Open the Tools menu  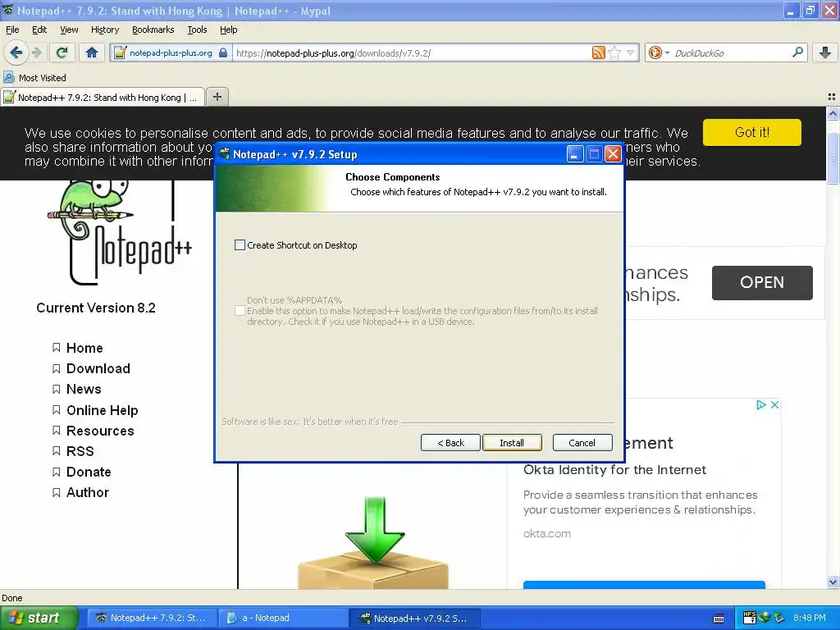tap(197, 30)
